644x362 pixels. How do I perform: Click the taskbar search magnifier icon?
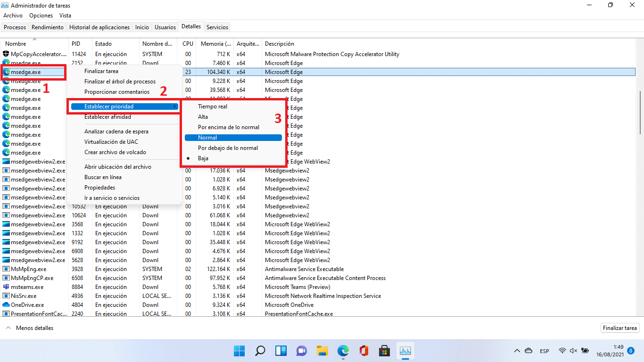[260, 351]
